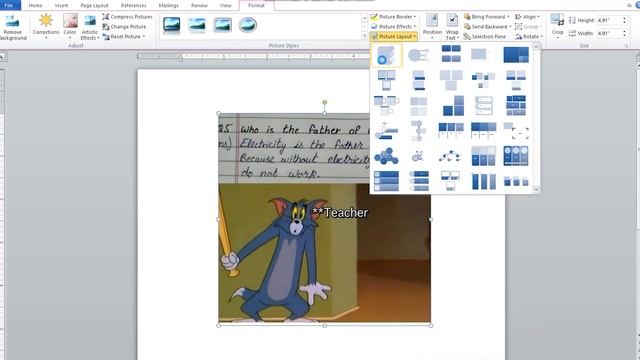Click the Bring Forward button
The height and width of the screenshot is (360, 640).
(487, 17)
